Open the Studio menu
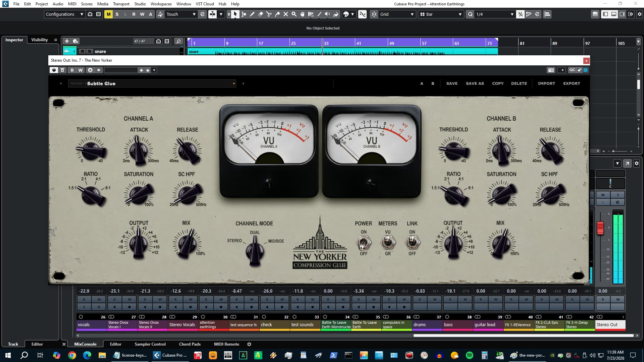 pos(140,4)
